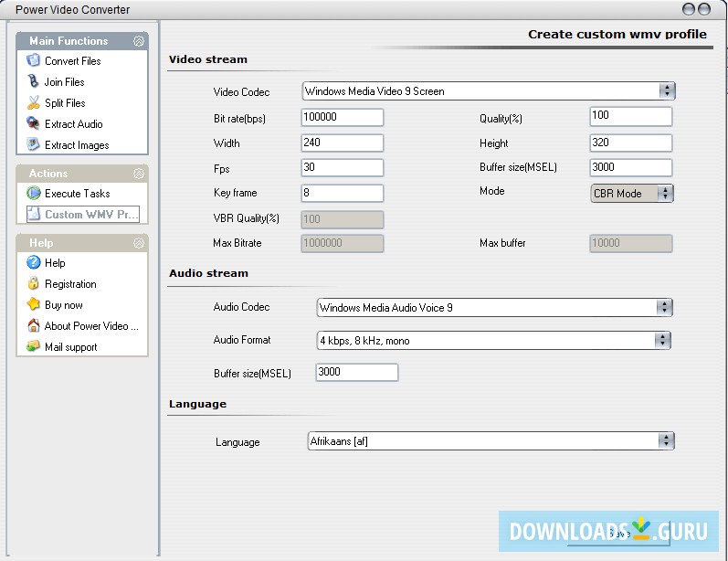Open the Extract Images function

(x=77, y=145)
